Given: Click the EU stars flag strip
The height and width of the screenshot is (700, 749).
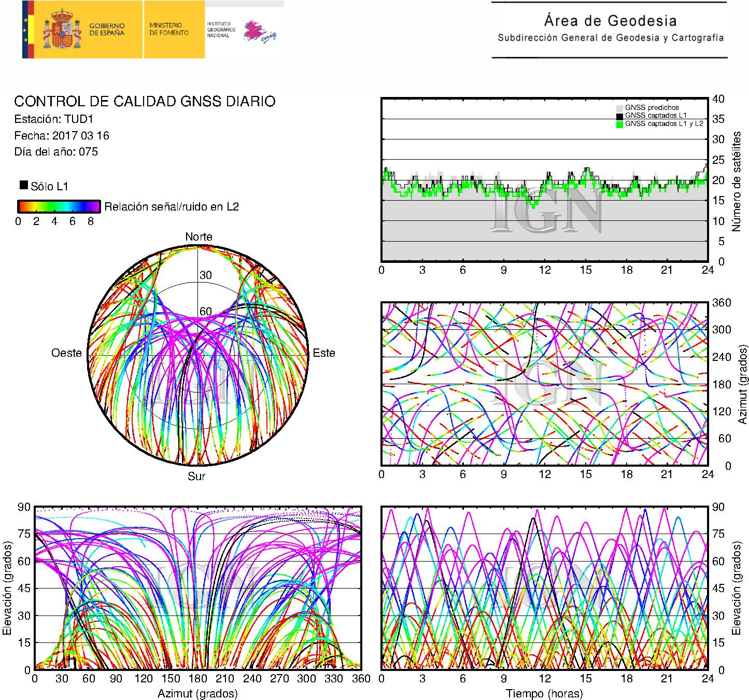Looking at the screenshot, I should (x=27, y=30).
